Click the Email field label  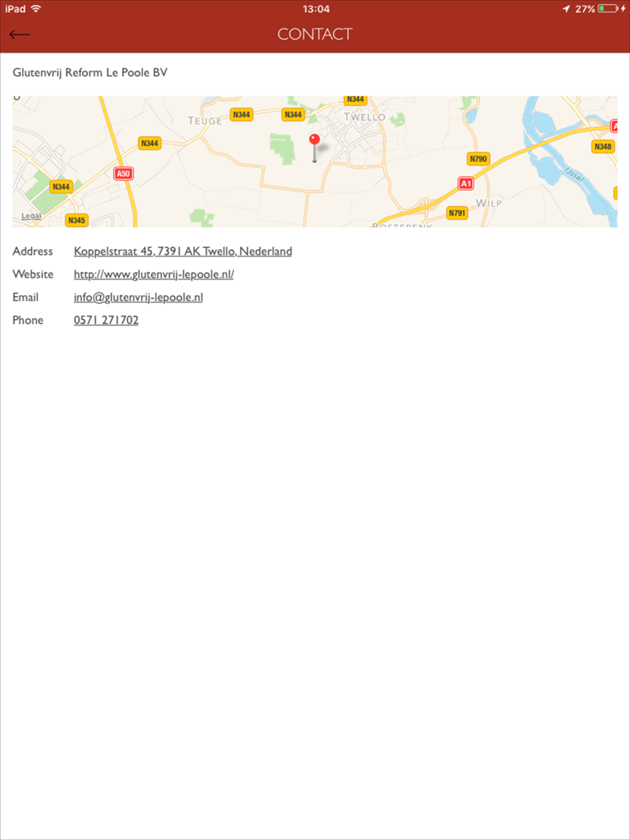pos(25,297)
